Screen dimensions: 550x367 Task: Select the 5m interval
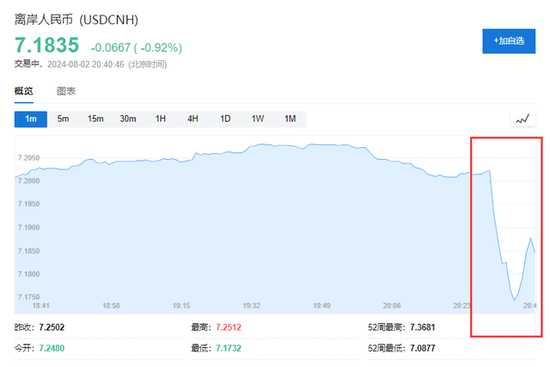(63, 119)
